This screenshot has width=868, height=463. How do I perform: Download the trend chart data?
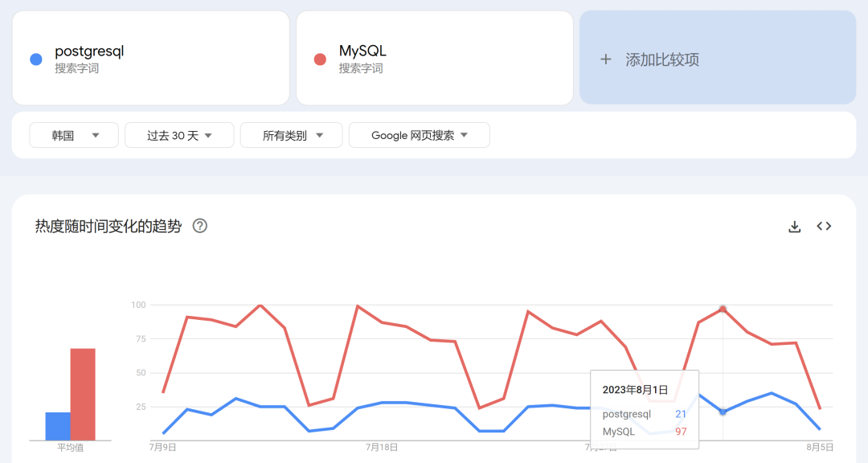click(x=794, y=227)
